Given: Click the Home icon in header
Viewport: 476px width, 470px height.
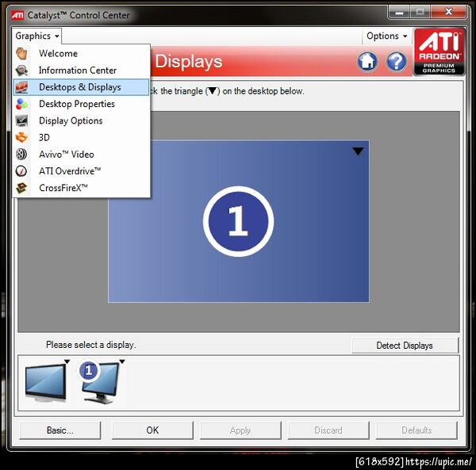Looking at the screenshot, I should [367, 62].
